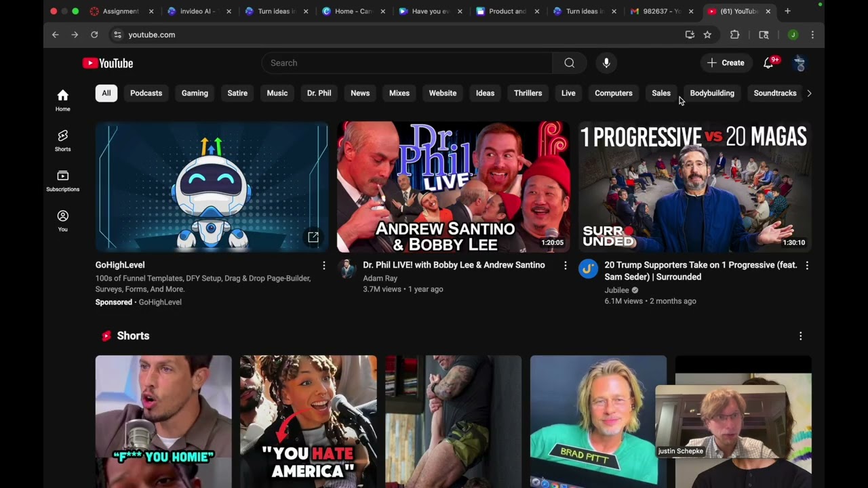868x488 pixels.
Task: Select the News filter chip
Action: 360,93
